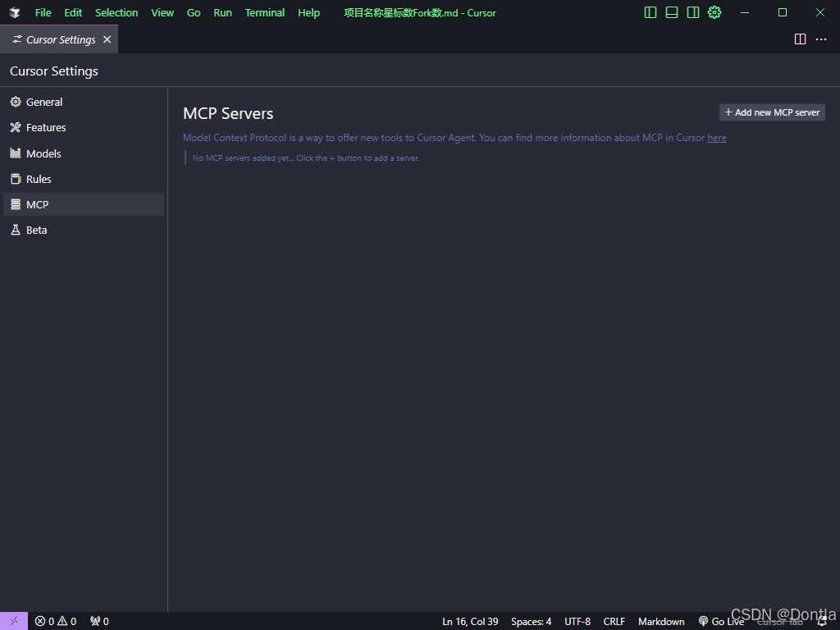Show errors and warnings count

56,622
